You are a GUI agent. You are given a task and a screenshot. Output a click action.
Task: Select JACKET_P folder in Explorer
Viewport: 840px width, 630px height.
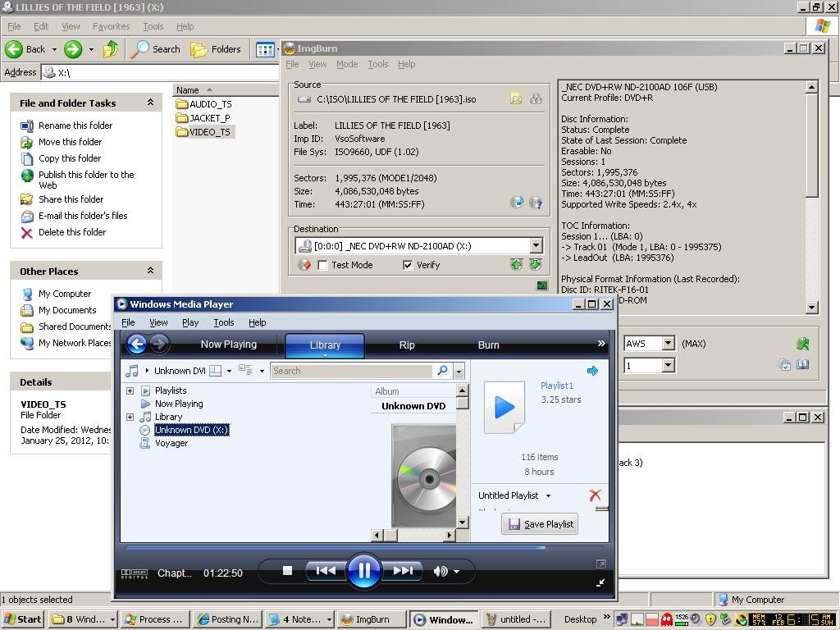(x=203, y=118)
